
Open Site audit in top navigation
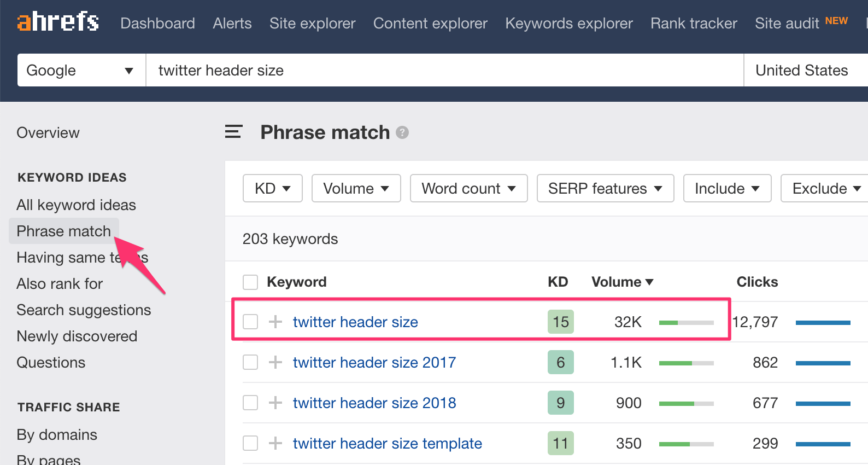click(787, 24)
